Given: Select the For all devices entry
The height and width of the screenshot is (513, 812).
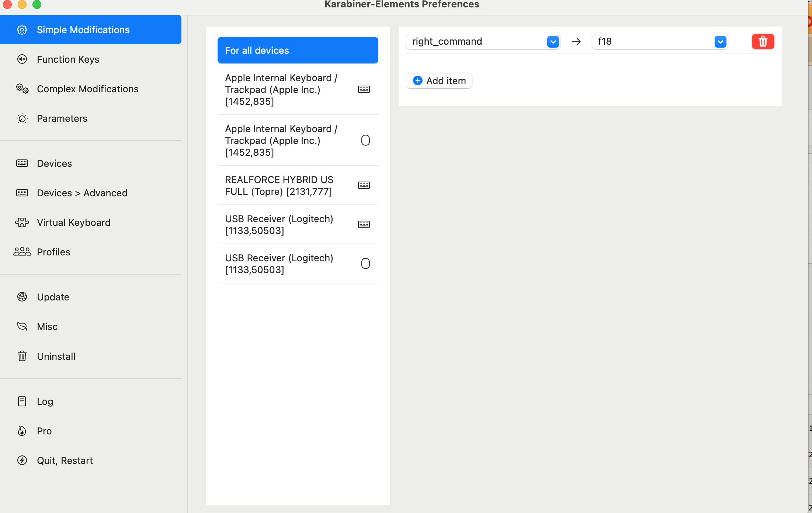Looking at the screenshot, I should click(297, 50).
